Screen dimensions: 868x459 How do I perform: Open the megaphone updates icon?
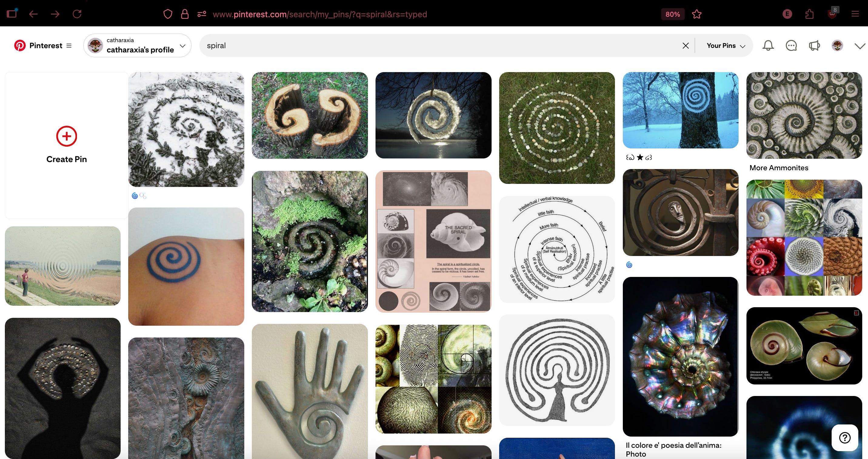pos(814,45)
